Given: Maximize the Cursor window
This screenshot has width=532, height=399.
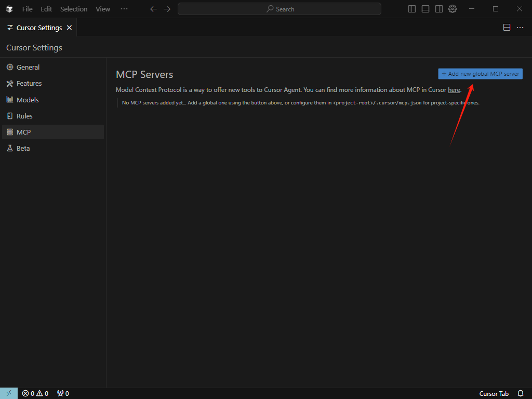Looking at the screenshot, I should [x=495, y=9].
